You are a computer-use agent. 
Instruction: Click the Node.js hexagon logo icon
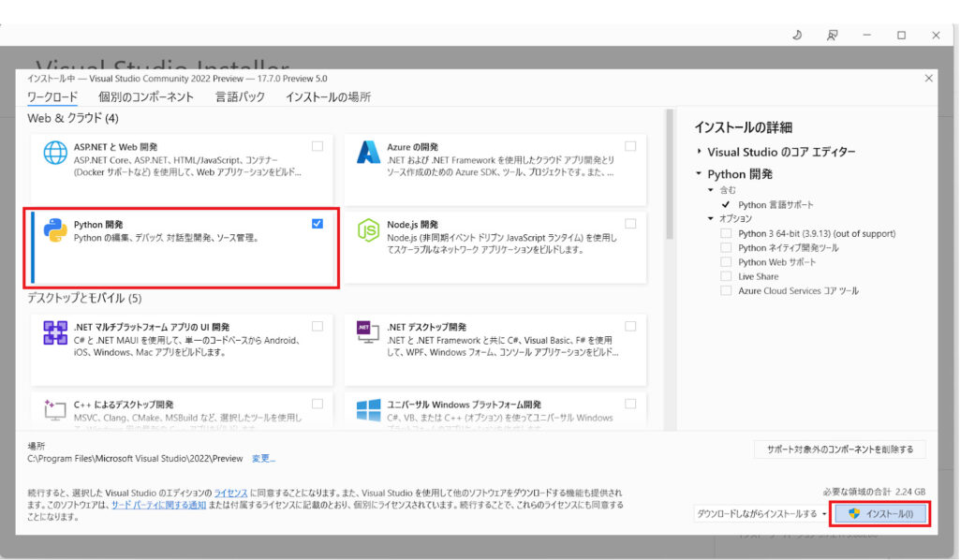coord(368,230)
